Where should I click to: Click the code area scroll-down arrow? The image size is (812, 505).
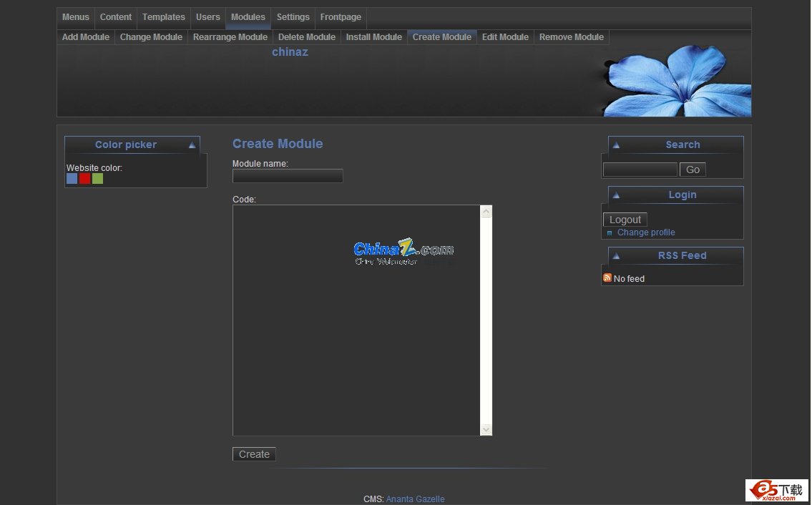coord(486,429)
